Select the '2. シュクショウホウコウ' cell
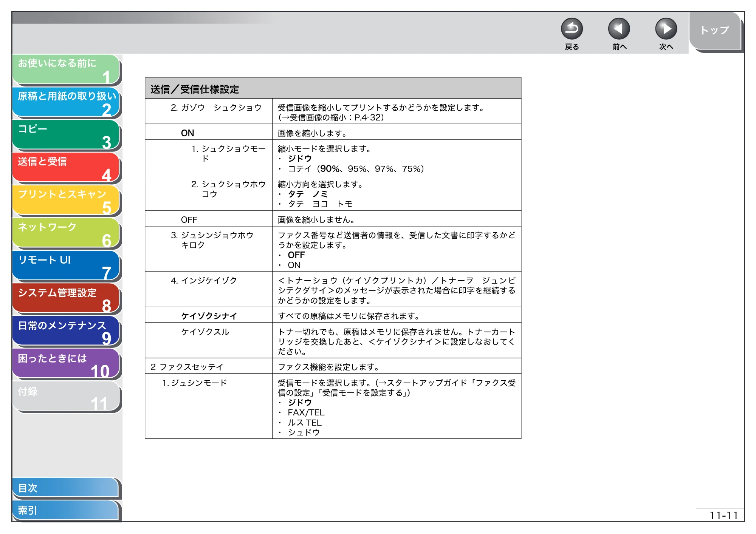756x534 pixels. tap(209, 193)
